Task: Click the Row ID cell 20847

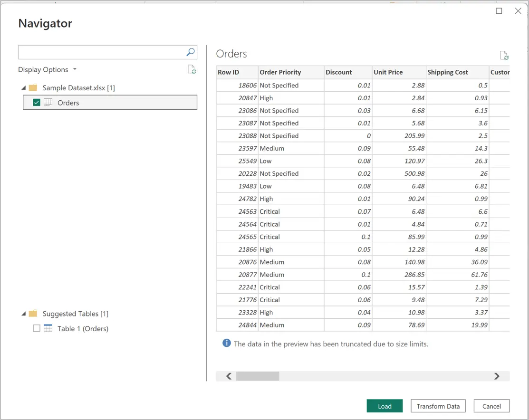Action: click(x=237, y=98)
